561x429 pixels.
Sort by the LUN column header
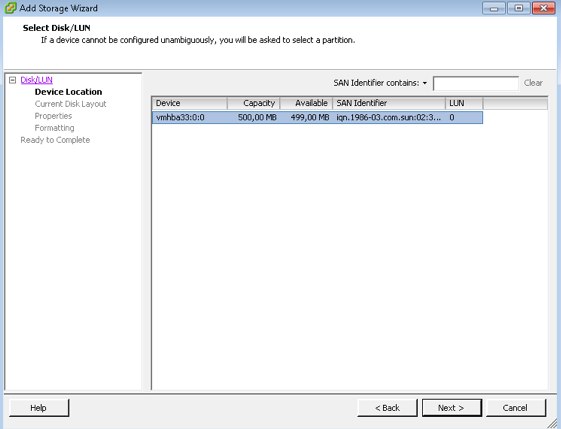tap(464, 103)
